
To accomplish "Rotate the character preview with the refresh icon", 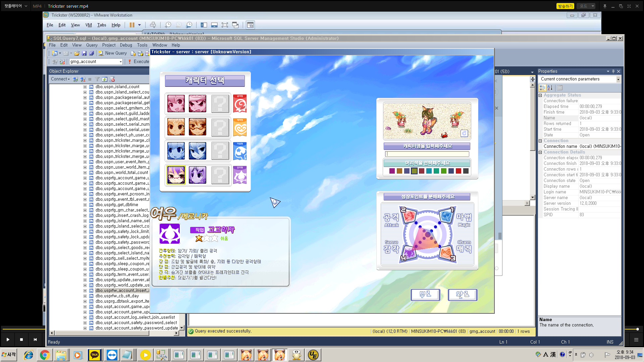I will click(x=464, y=133).
